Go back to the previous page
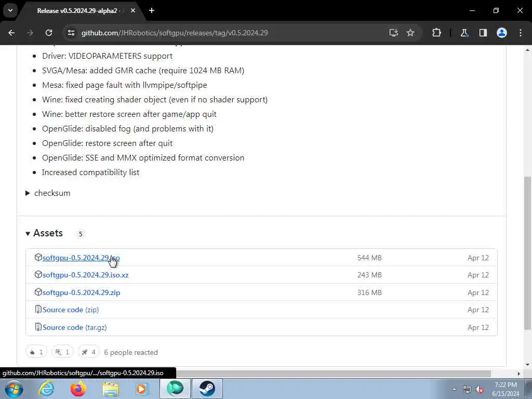 point(11,33)
